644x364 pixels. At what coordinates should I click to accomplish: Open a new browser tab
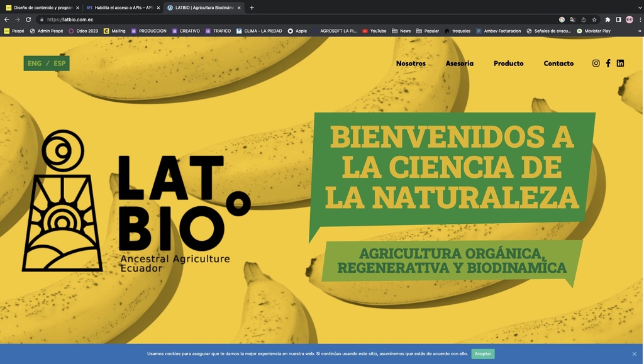tap(252, 8)
